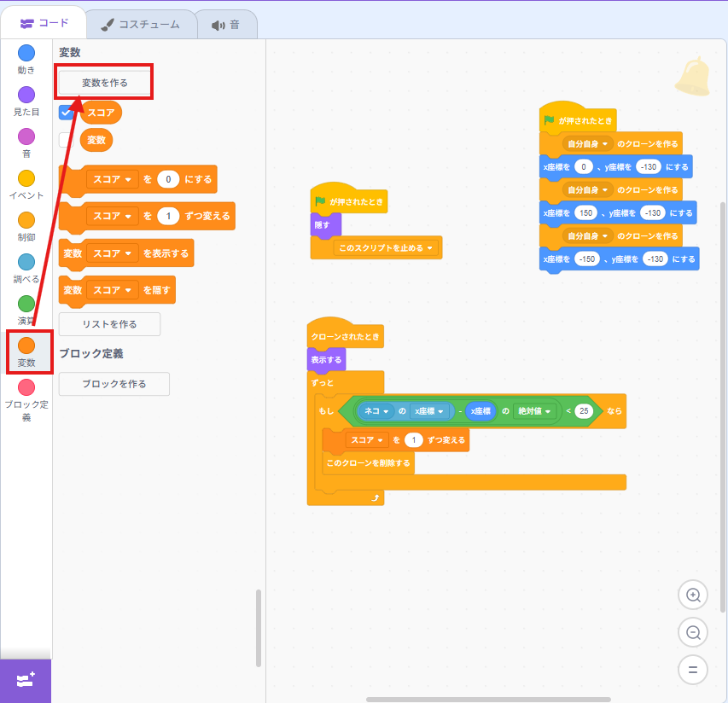Open the ネコ sprite dropdown in the script

376,411
